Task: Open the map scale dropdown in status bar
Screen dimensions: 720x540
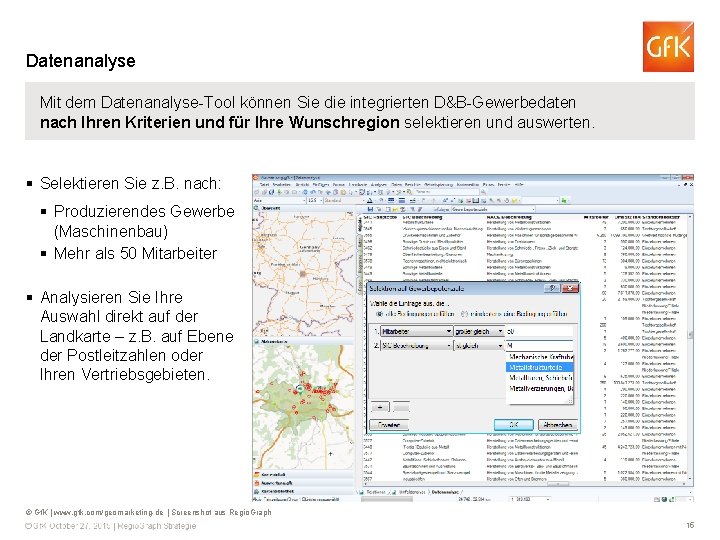Action: pyautogui.click(x=530, y=499)
